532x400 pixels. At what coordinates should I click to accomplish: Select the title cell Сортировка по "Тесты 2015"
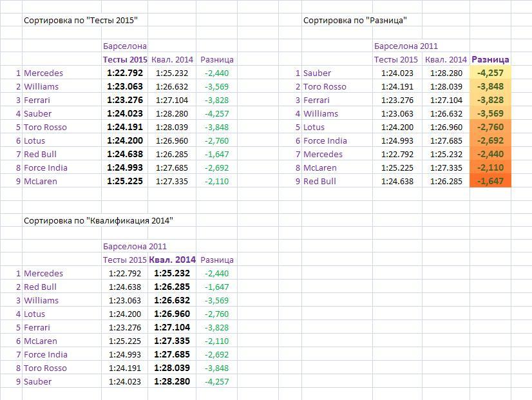pyautogui.click(x=81, y=21)
